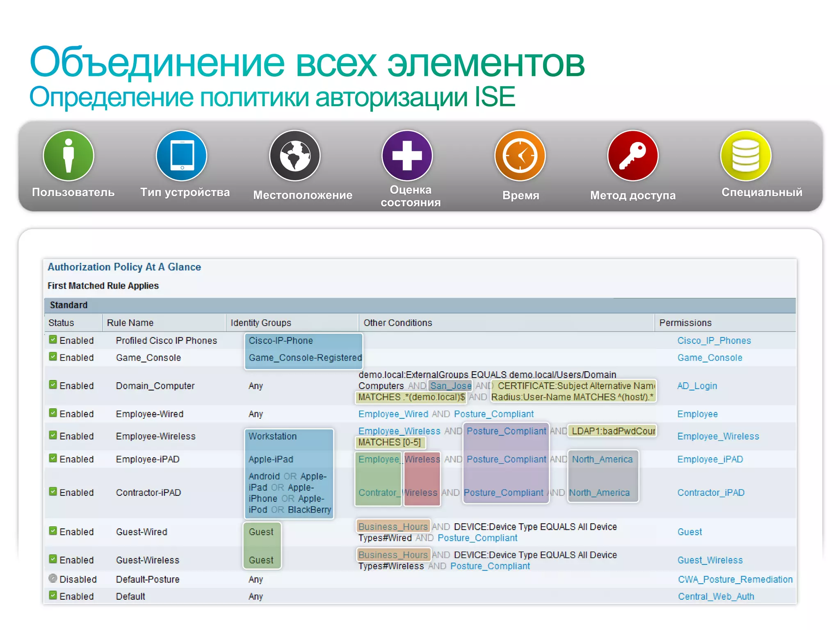Screen dimensions: 840x630
Task: Toggle status checkbox for Guest-Wireless rule
Action: coord(53,559)
